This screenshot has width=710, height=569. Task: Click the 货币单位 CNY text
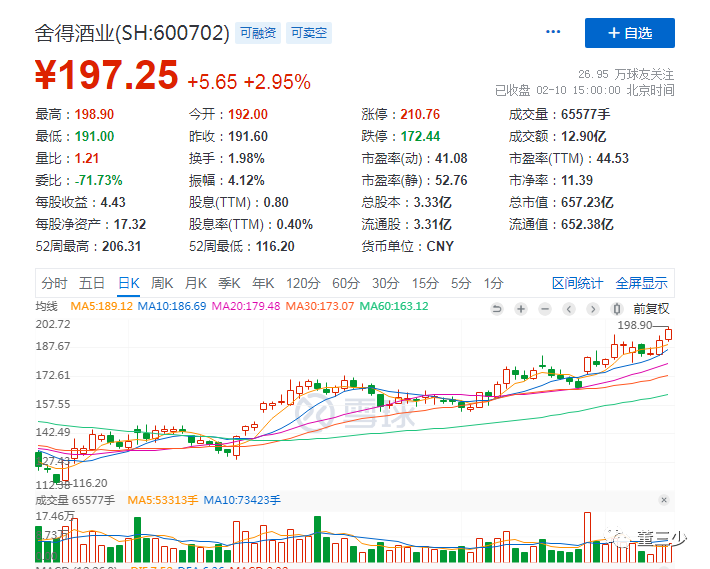pos(440,246)
